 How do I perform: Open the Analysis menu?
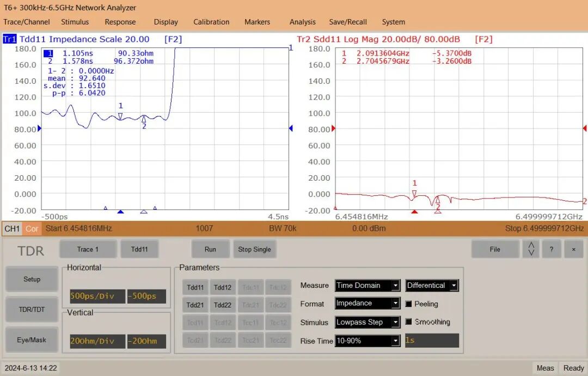[x=302, y=22]
